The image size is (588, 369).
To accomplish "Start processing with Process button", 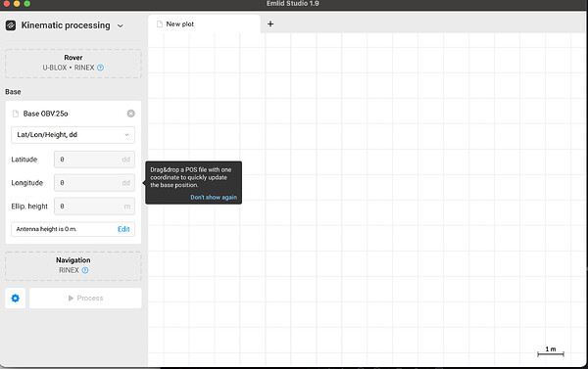I will [85, 299].
